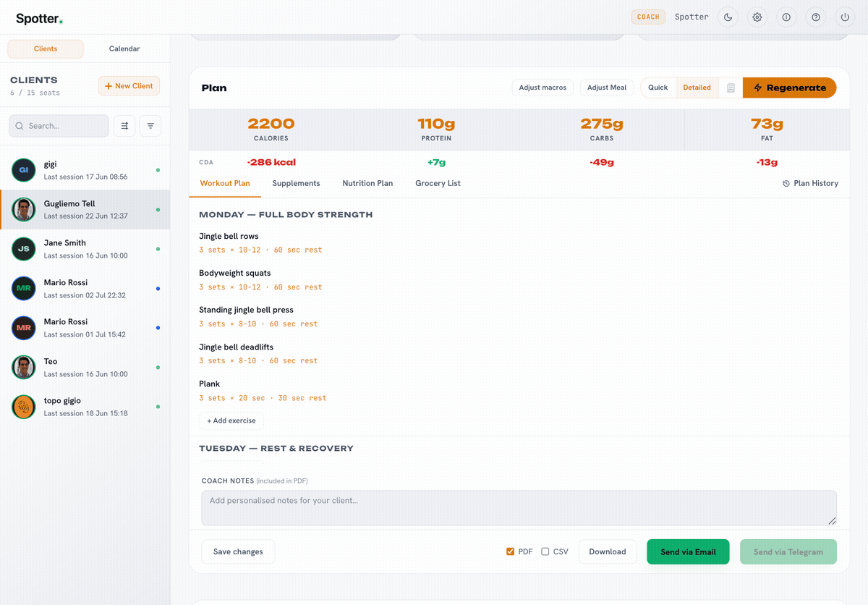
Task: Click Send via Email
Action: (x=688, y=551)
